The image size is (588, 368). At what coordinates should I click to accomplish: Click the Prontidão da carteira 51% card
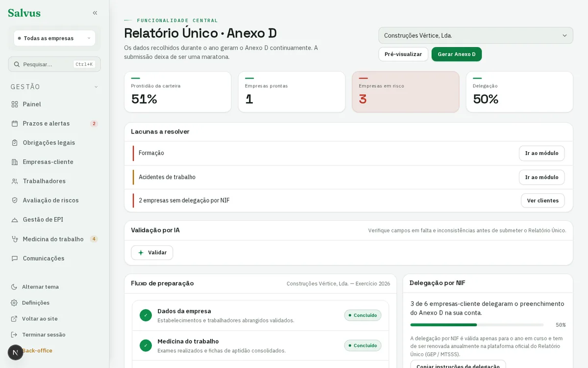[177, 92]
